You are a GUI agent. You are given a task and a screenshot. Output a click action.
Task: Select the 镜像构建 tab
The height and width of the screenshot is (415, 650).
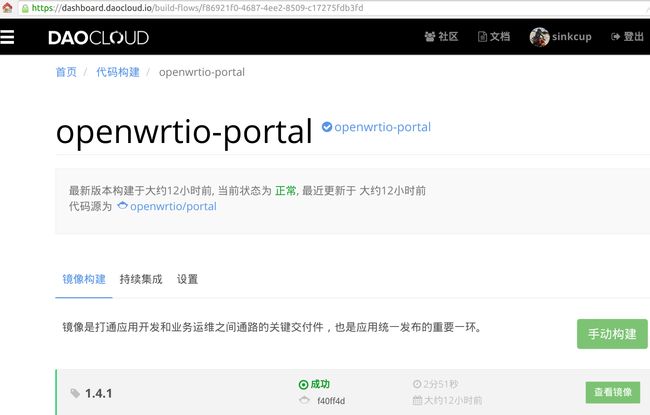(84, 279)
